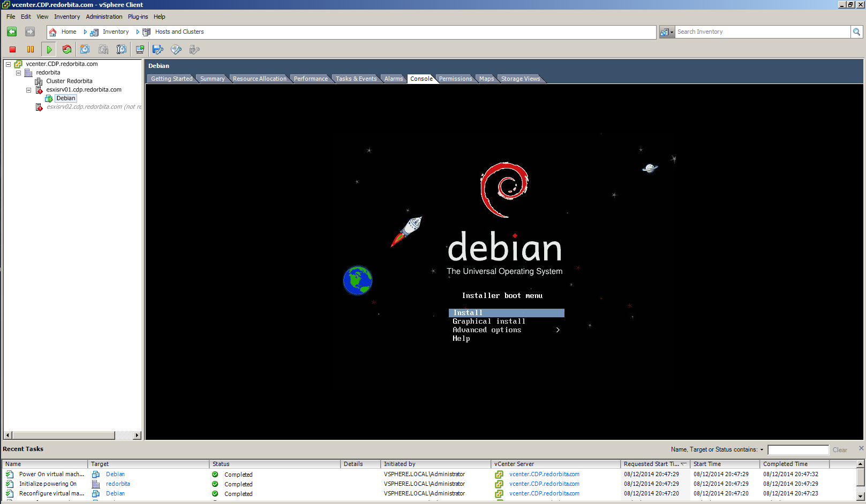The image size is (866, 504).
Task: Open the Administration menu
Action: 104,17
